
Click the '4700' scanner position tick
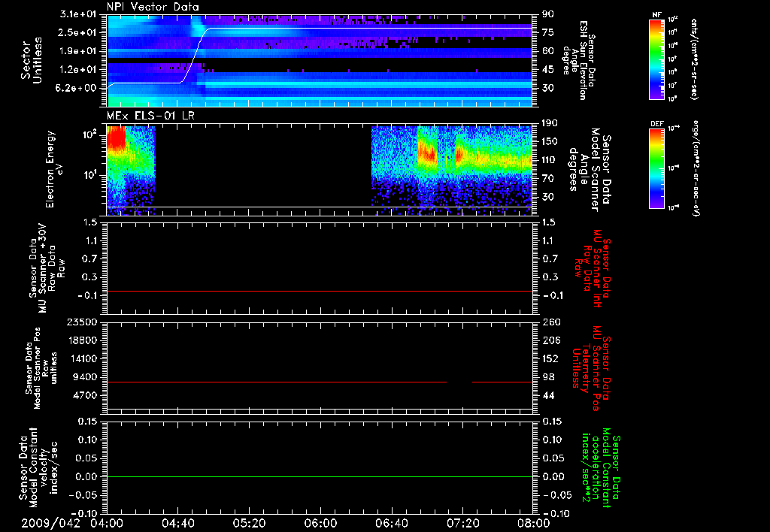(86, 395)
